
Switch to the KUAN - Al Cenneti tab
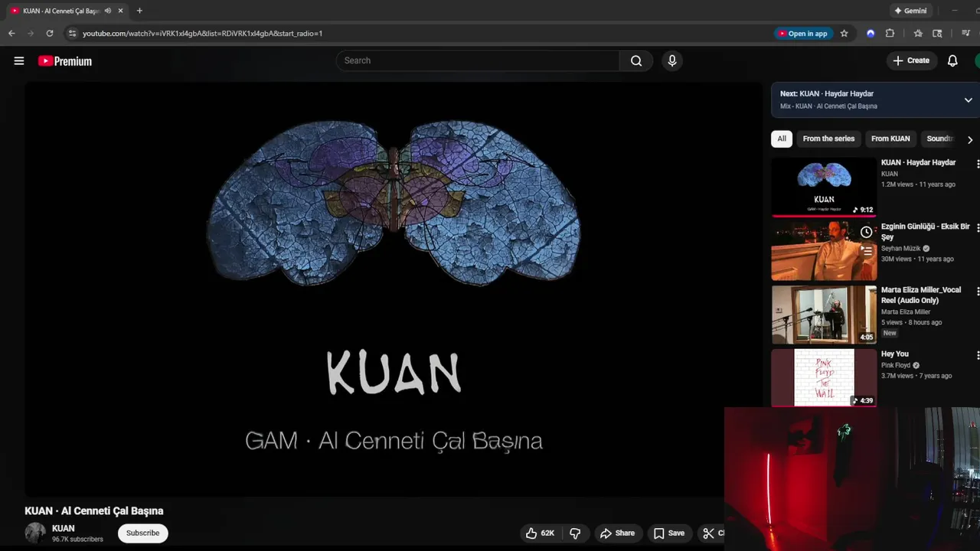click(x=61, y=11)
